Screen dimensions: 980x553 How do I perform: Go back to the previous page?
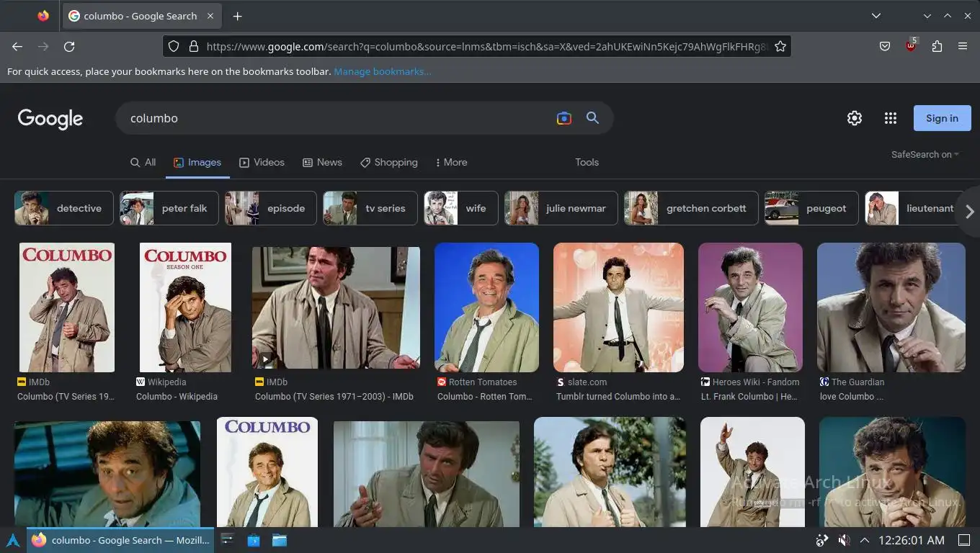coord(17,46)
